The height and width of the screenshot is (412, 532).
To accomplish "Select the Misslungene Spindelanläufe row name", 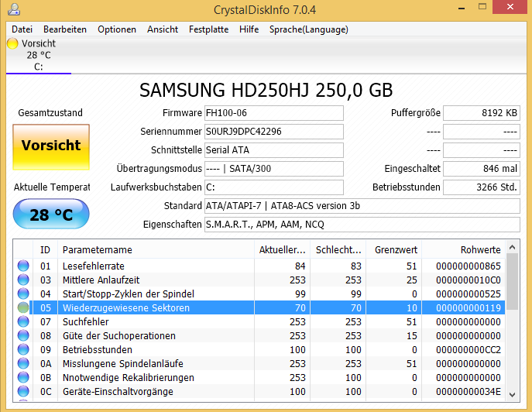I will click(x=123, y=363).
